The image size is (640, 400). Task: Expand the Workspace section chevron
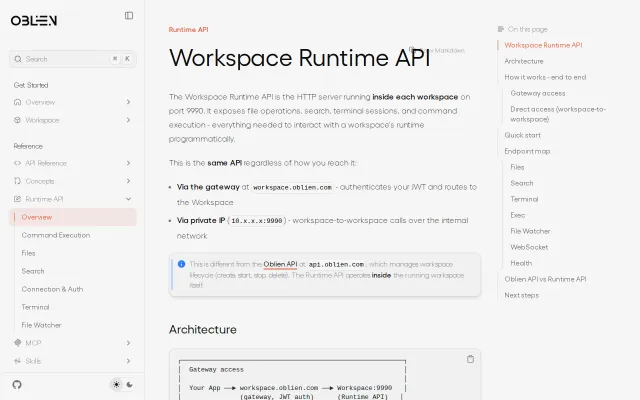128,120
